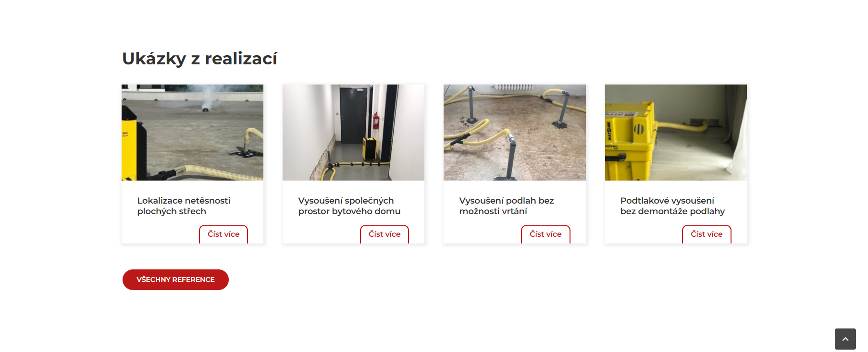Click the black door in the hallway photo
Image resolution: width=868 pixels, height=352 pixels.
tap(354, 115)
